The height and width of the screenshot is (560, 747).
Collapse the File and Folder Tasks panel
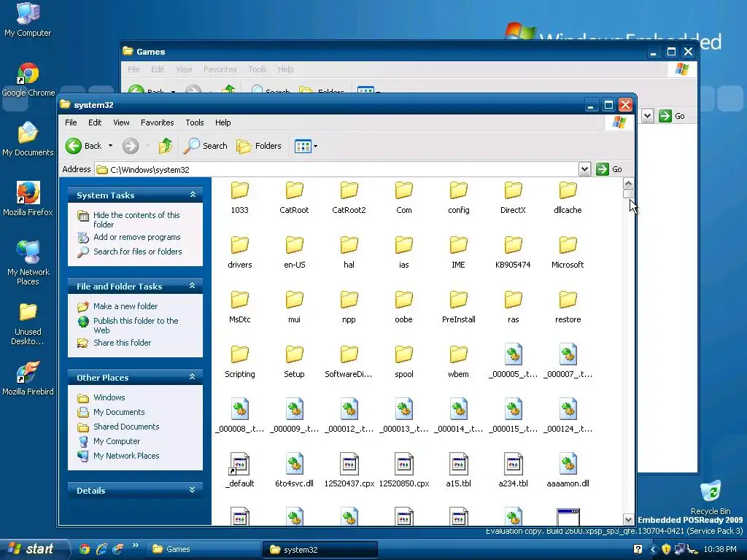193,286
